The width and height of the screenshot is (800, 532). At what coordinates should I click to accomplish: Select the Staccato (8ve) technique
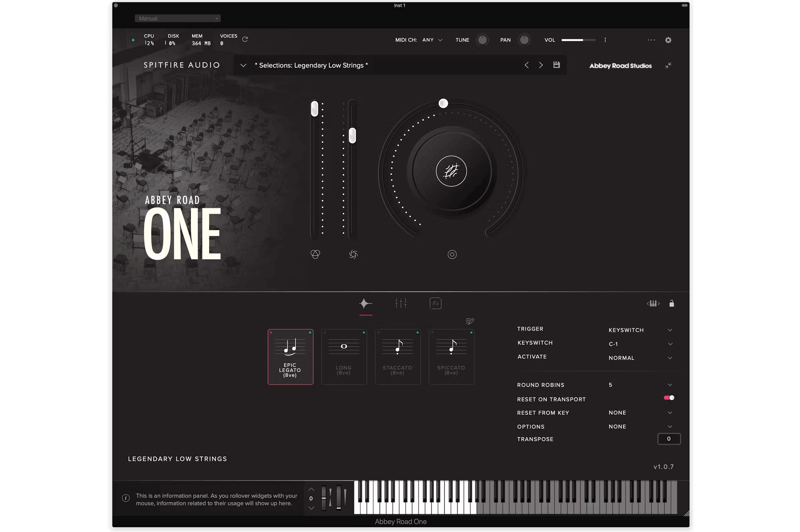(x=397, y=356)
